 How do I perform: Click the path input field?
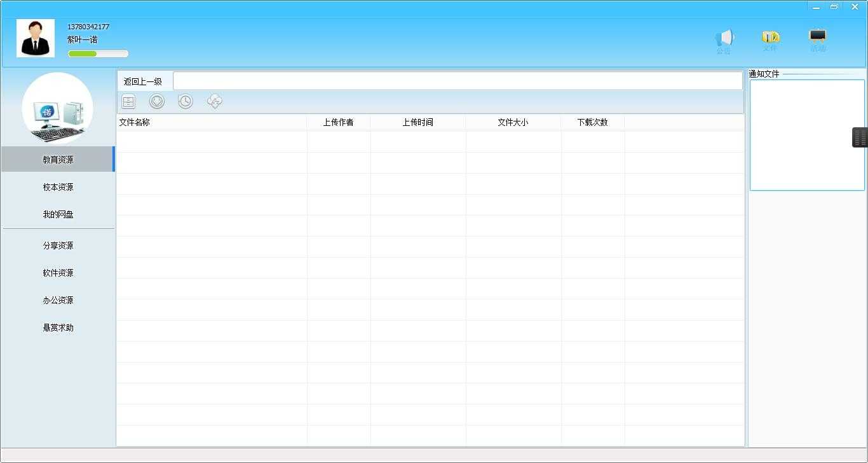point(458,81)
